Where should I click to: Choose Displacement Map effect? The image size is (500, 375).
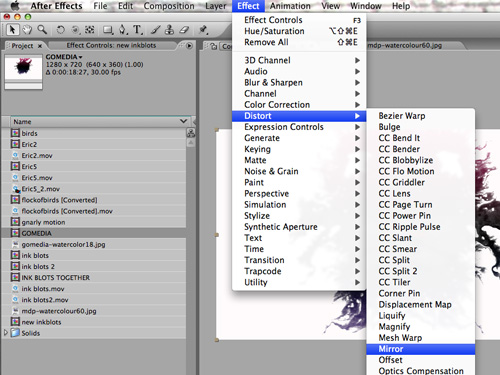(x=421, y=305)
